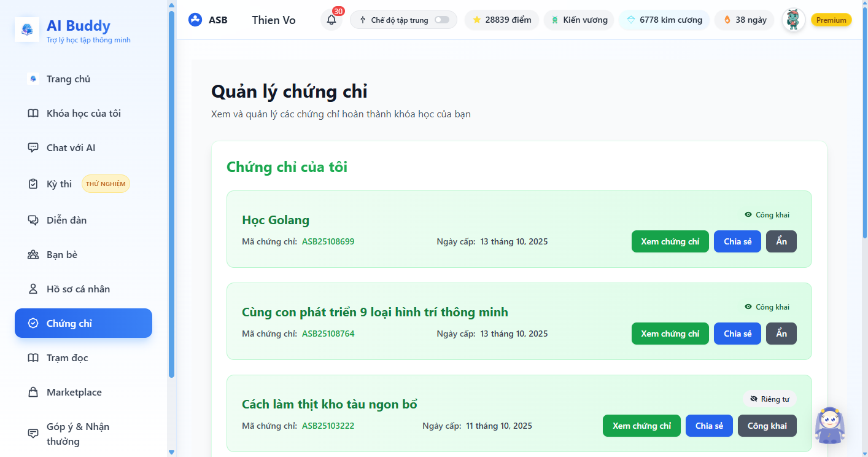Open Khóa học của tôi menu item

coord(83,114)
